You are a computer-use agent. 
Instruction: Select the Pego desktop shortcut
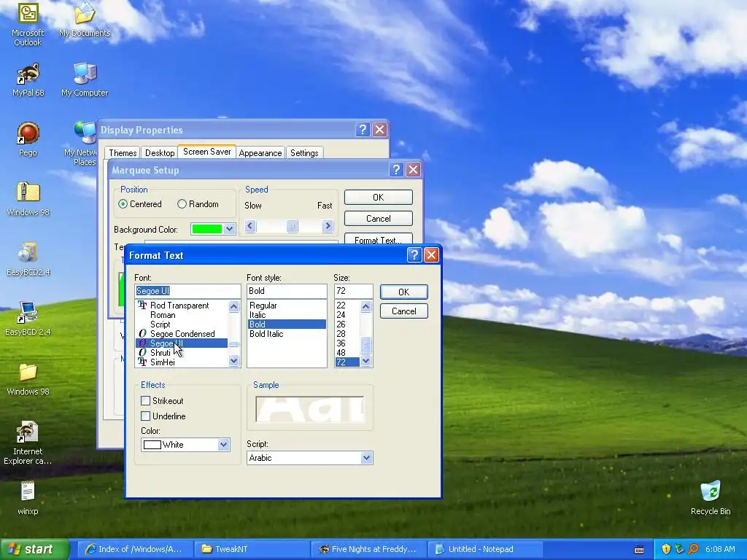coord(28,139)
